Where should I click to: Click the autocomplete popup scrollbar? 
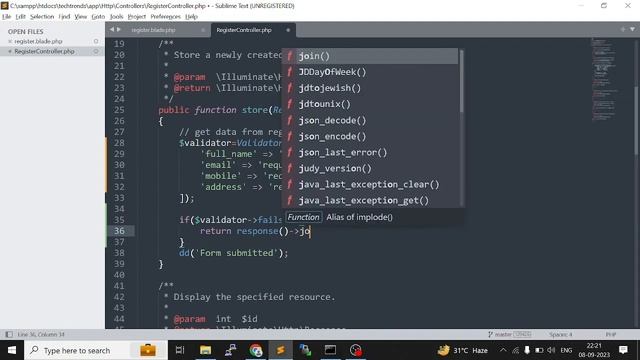coord(462,80)
